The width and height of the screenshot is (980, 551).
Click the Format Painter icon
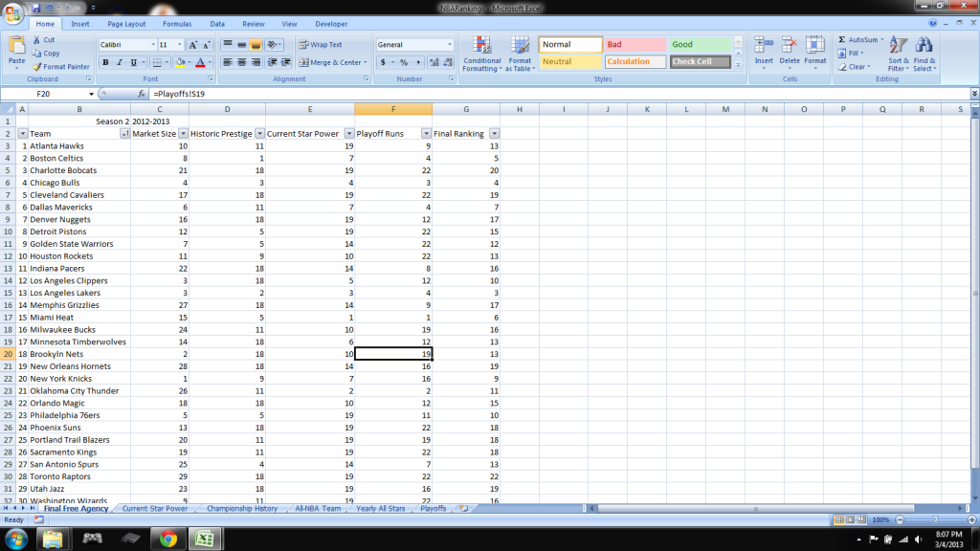pos(36,67)
